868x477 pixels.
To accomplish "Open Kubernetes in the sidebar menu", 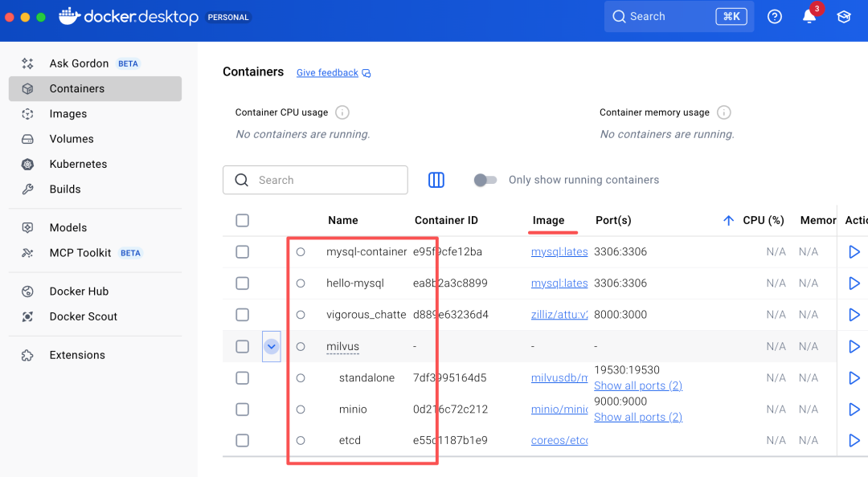I will pyautogui.click(x=95, y=165).
